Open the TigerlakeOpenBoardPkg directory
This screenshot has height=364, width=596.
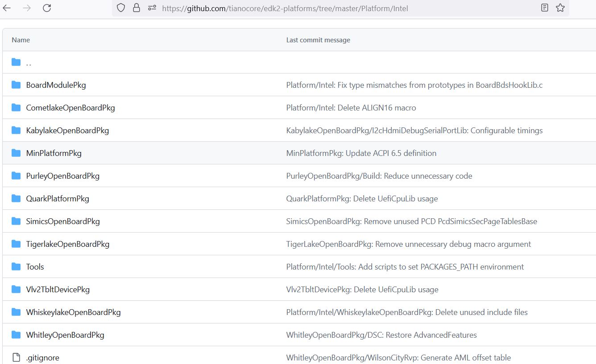[67, 244]
